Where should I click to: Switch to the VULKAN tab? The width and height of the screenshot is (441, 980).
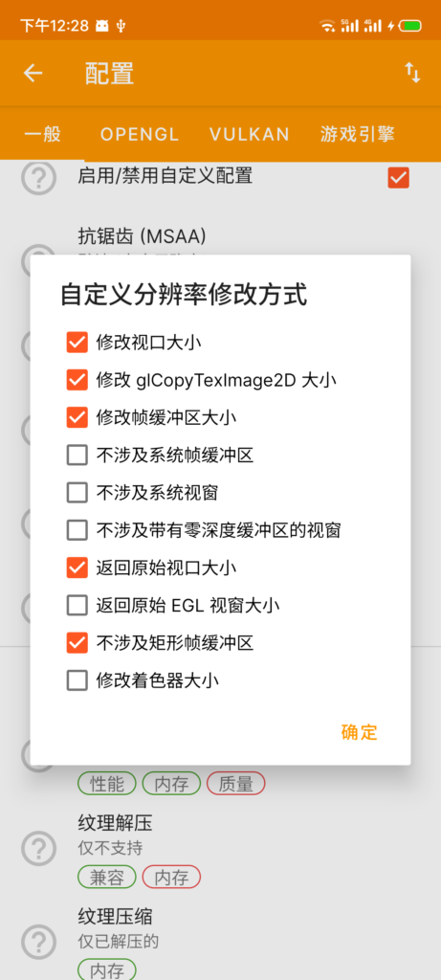250,134
